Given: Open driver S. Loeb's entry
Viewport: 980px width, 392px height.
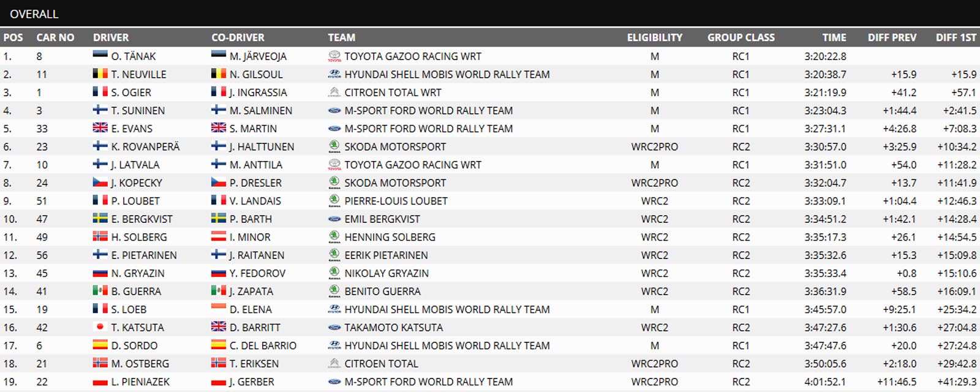Looking at the screenshot, I should [129, 309].
